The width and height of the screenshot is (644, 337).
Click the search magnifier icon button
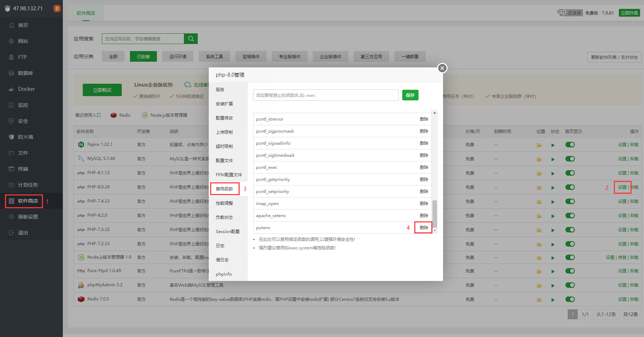tap(191, 39)
